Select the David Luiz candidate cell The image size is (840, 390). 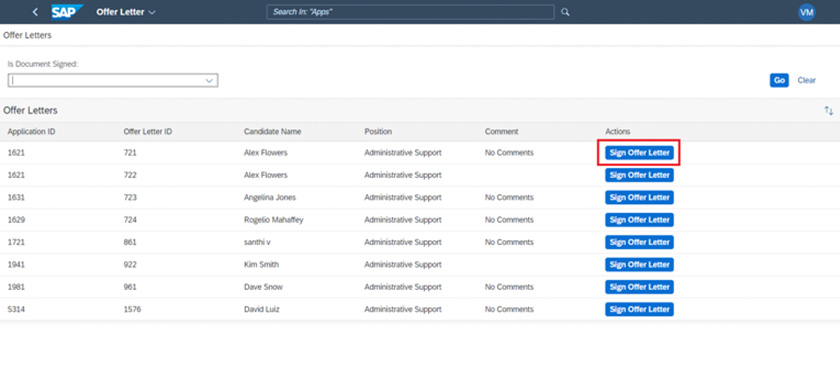coord(261,309)
